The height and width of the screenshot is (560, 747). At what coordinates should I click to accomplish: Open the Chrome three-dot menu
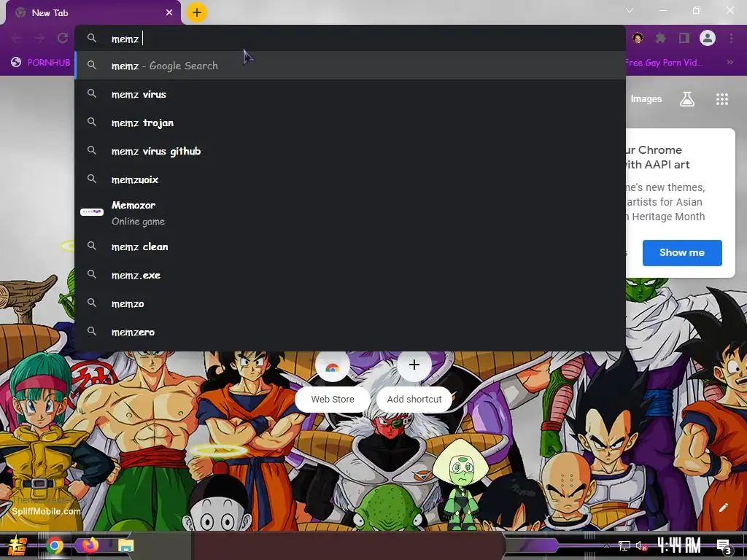click(x=731, y=38)
